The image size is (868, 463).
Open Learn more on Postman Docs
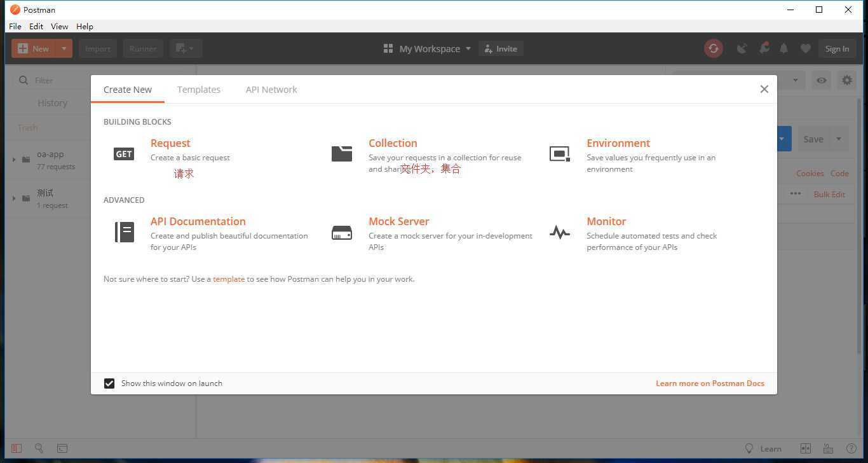point(710,383)
